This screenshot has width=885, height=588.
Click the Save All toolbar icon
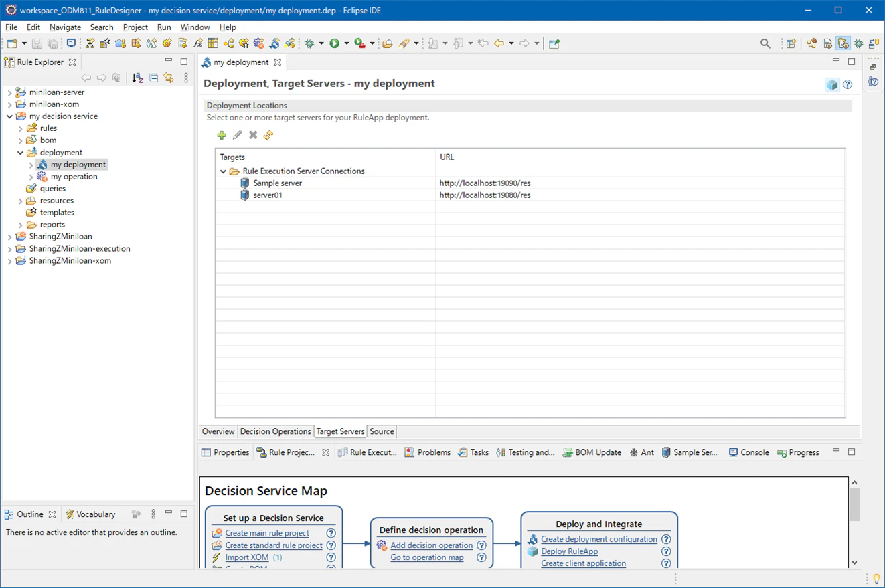(52, 43)
